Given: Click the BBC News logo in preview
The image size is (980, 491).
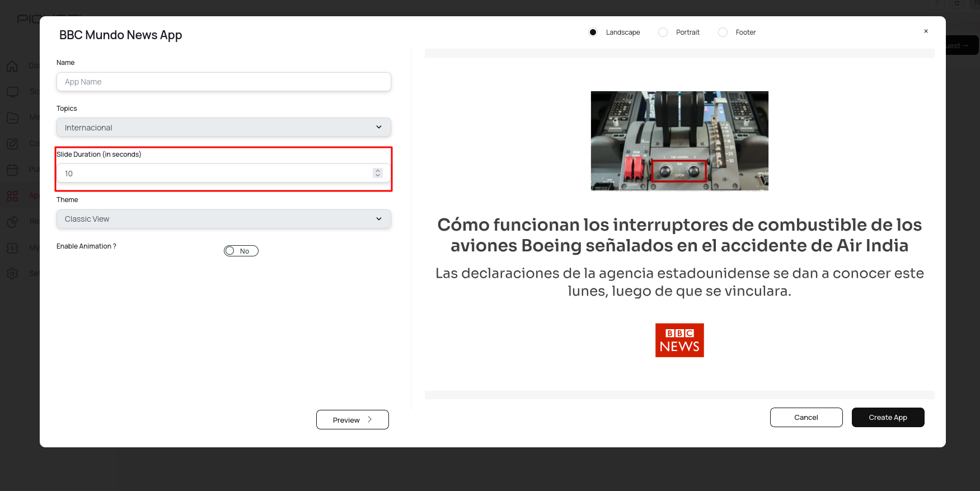Looking at the screenshot, I should [679, 340].
